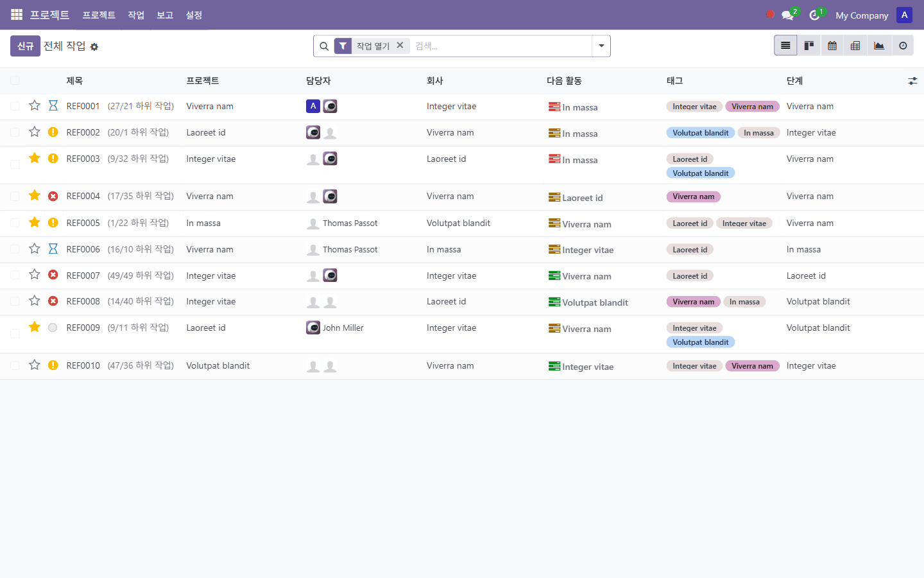The width and height of the screenshot is (924, 578).
Task: Open the chat messages icon
Action: pos(787,15)
